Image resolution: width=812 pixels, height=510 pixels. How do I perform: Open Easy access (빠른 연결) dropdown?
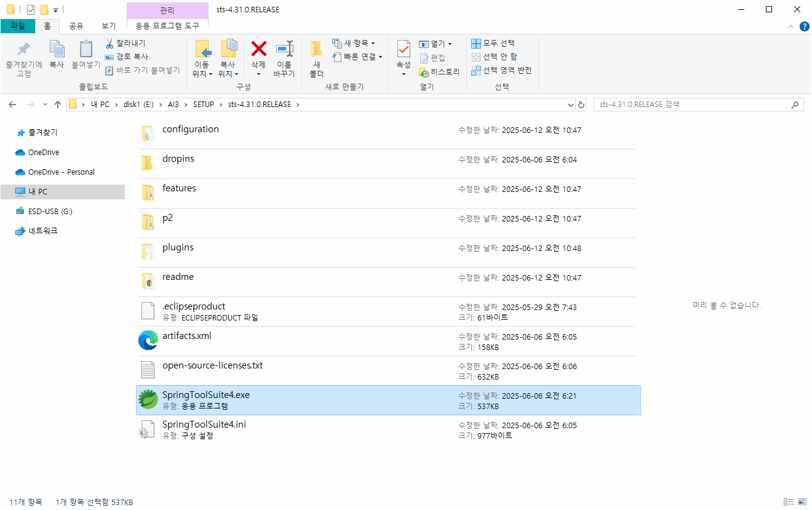(x=357, y=57)
